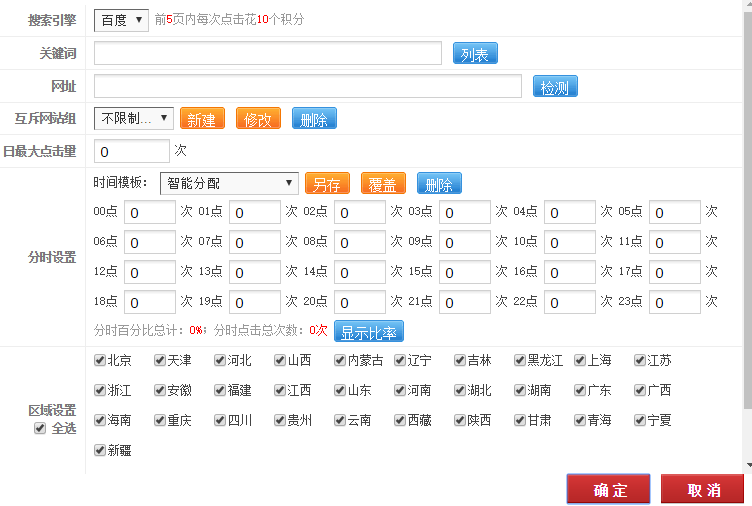Screen dimensions: 752x506
Task: Click the orange 修改 button
Action: (x=258, y=118)
